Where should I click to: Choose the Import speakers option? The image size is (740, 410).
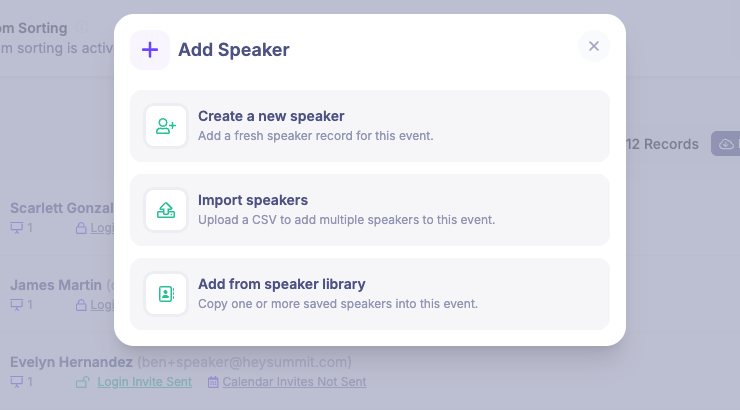370,210
